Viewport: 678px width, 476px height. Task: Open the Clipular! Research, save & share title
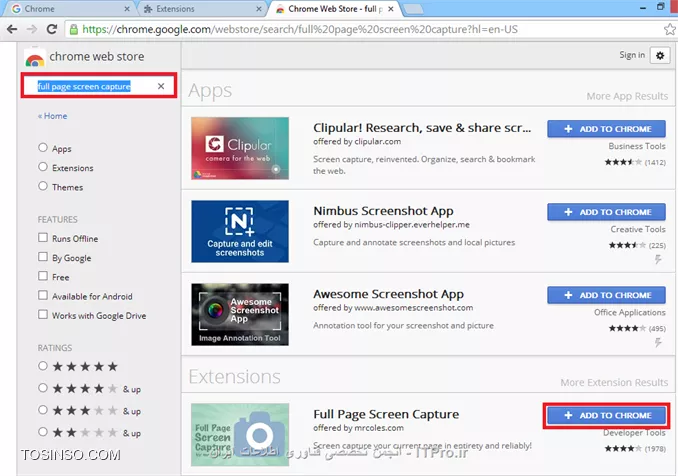[x=422, y=128]
